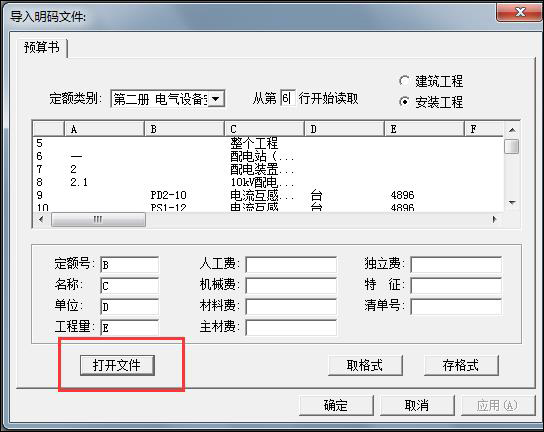544x432 pixels.
Task: Click the 配电装置 cell in row 7
Action: coord(262,169)
